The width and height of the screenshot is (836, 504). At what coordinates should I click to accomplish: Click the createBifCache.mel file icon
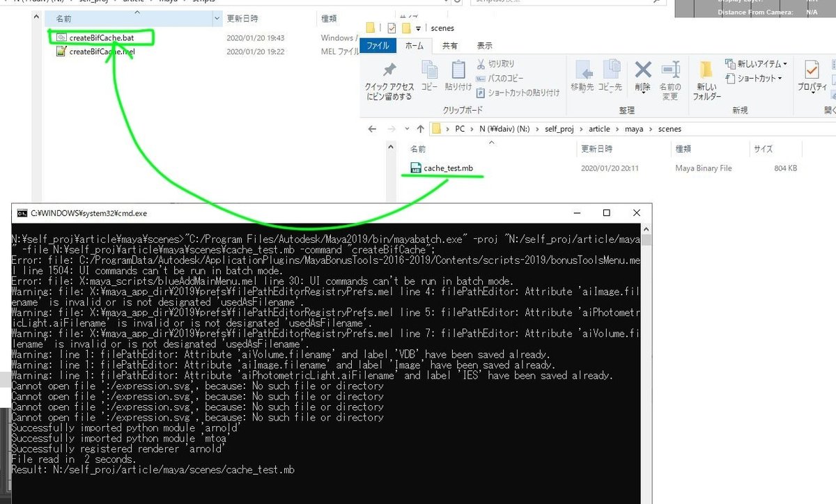click(61, 52)
